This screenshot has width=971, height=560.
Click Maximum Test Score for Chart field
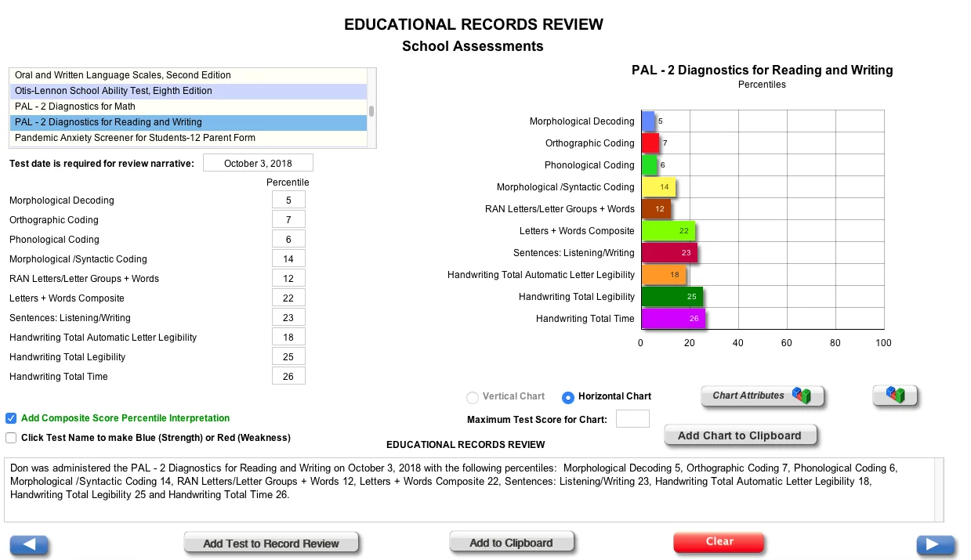(x=632, y=419)
